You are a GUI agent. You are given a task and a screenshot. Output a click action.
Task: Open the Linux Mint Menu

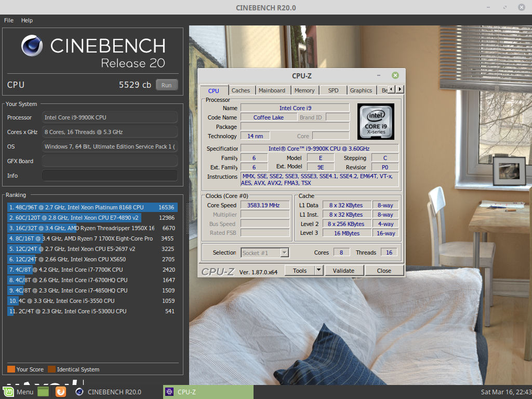click(19, 392)
